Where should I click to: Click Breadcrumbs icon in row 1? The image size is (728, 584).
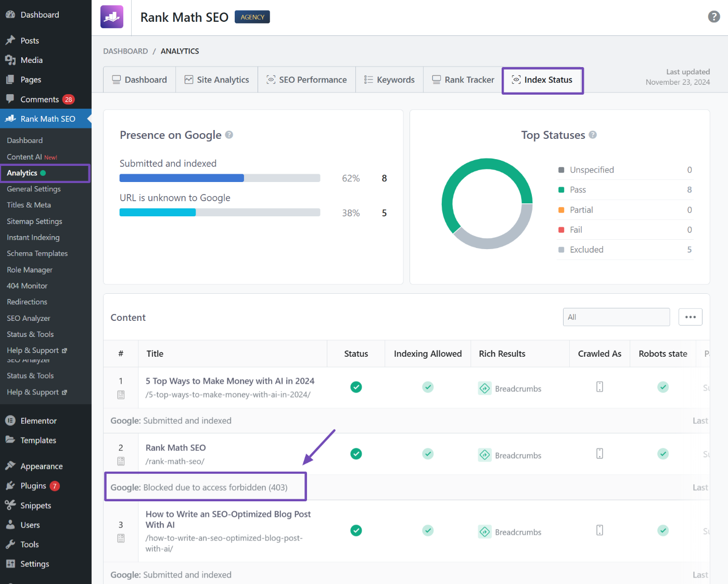(x=485, y=388)
